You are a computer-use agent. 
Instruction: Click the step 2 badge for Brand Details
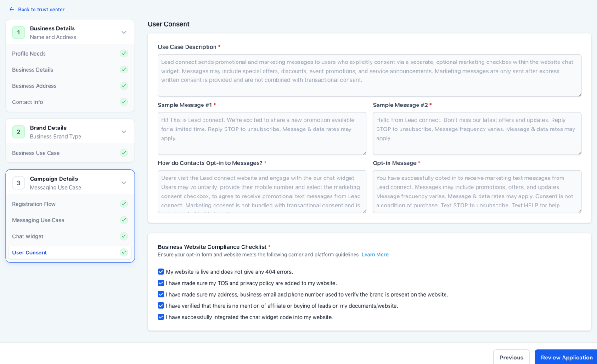[x=18, y=131]
